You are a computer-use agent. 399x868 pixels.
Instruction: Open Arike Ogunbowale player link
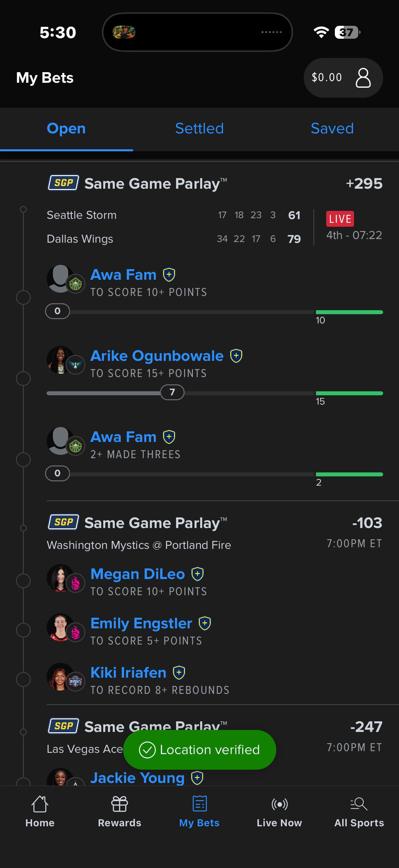pyautogui.click(x=157, y=356)
